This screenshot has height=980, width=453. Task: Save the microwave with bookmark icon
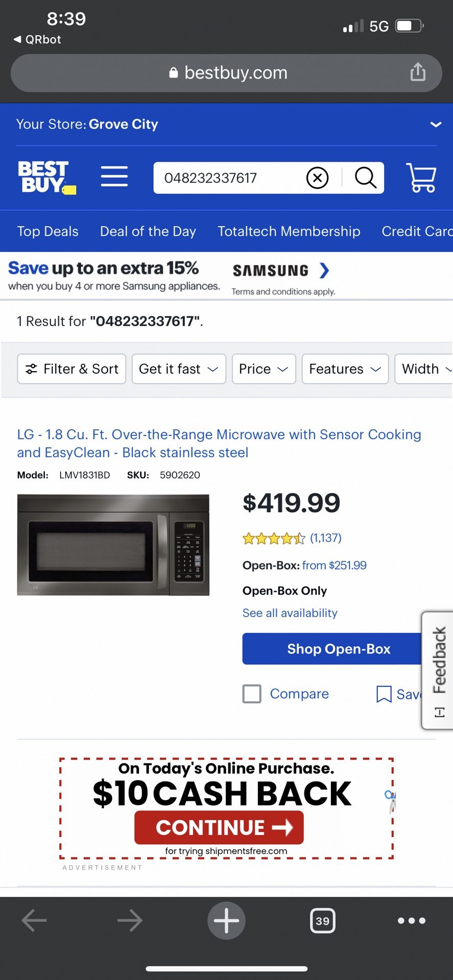click(384, 694)
